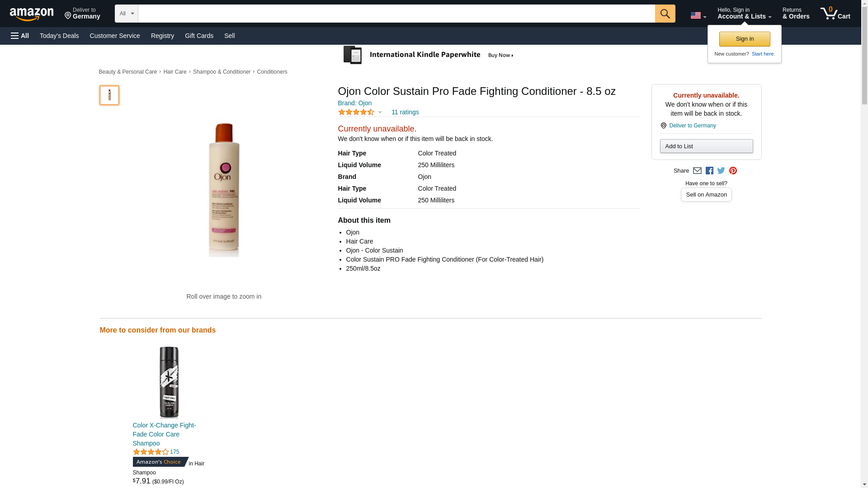This screenshot has height=488, width=868.
Task: Share product on Pinterest
Action: [x=733, y=171]
